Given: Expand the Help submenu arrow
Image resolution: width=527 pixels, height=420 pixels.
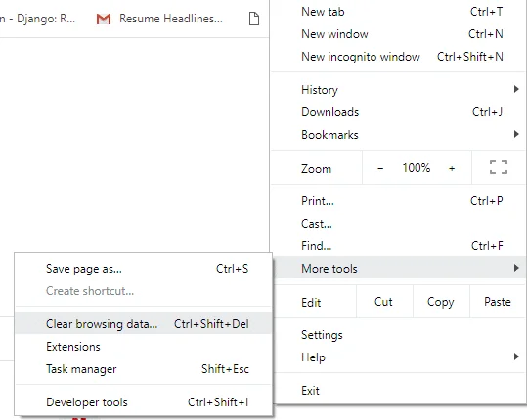Looking at the screenshot, I should [516, 357].
